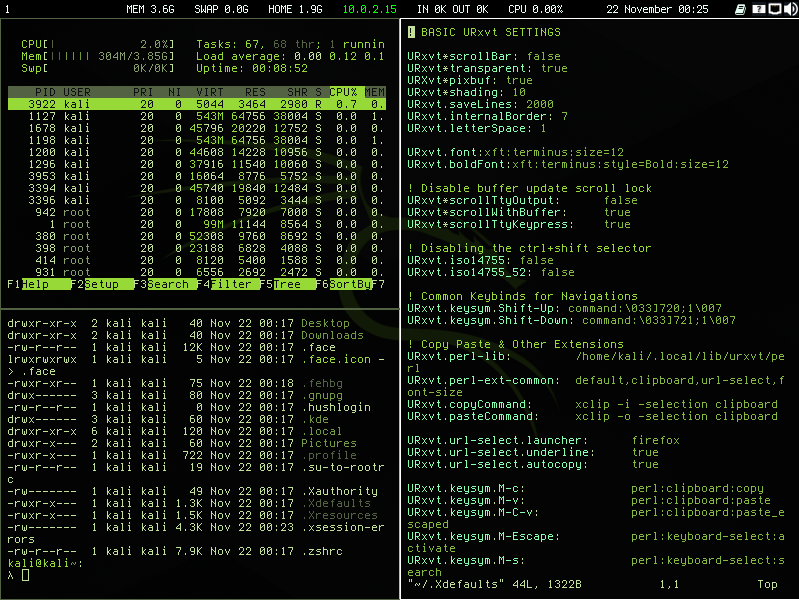
Task: Click the Pictures directory name in listing
Action: [329, 443]
